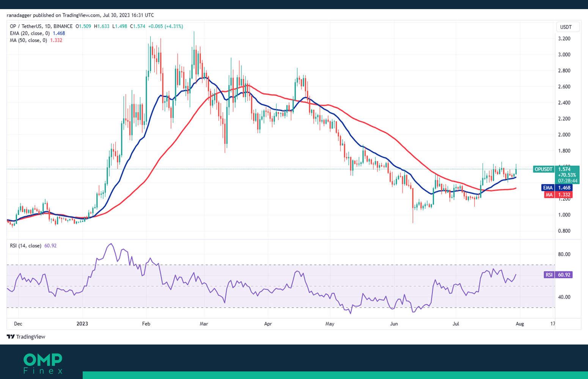Click the 2.800 price axis value
Screen dimensions: 588x379
564,70
